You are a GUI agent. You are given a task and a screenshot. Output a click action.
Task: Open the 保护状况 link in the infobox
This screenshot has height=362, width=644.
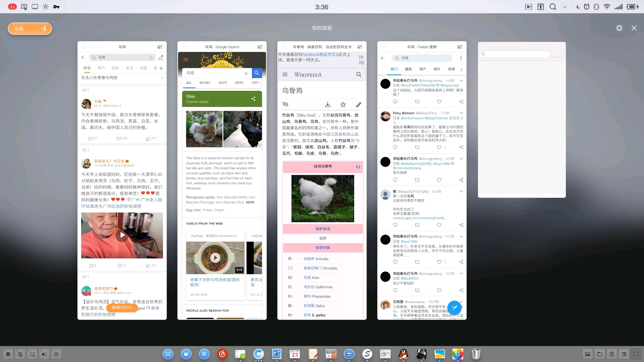(x=323, y=229)
